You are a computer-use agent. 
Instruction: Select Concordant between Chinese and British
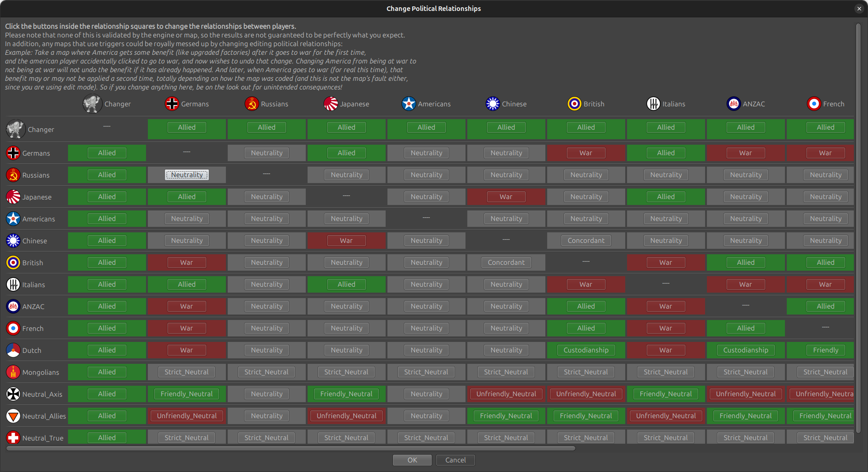point(586,240)
